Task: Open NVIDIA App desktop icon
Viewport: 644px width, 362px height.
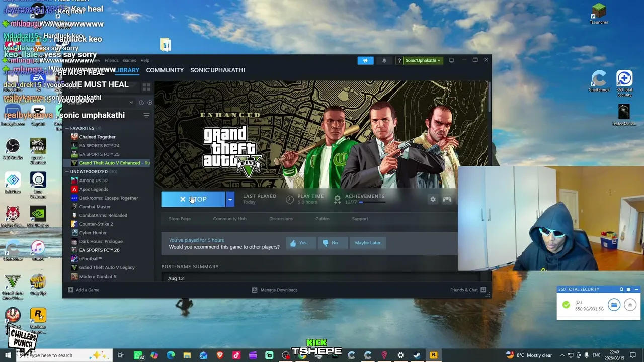Action: [x=38, y=217]
